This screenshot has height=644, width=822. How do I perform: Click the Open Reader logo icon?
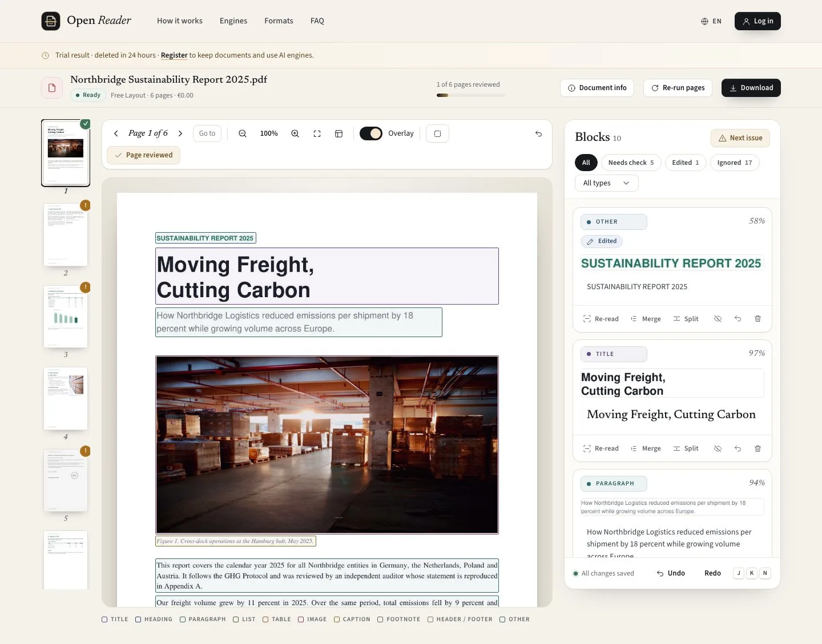tap(51, 21)
